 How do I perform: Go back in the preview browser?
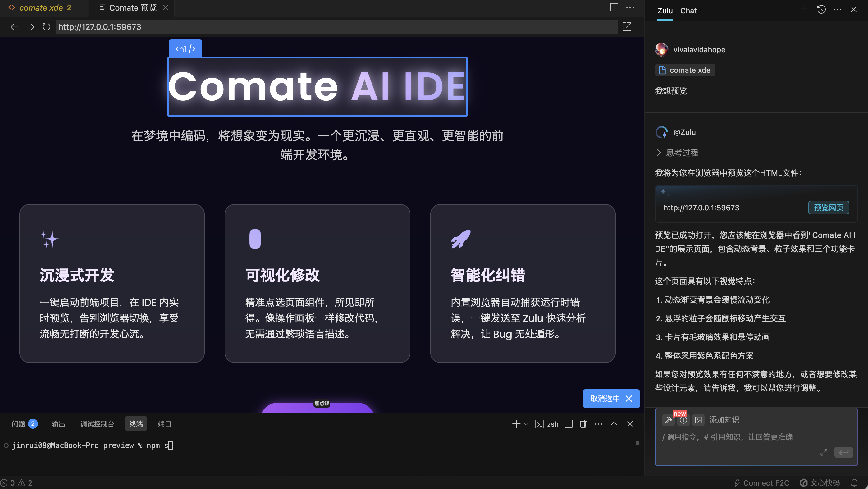14,27
